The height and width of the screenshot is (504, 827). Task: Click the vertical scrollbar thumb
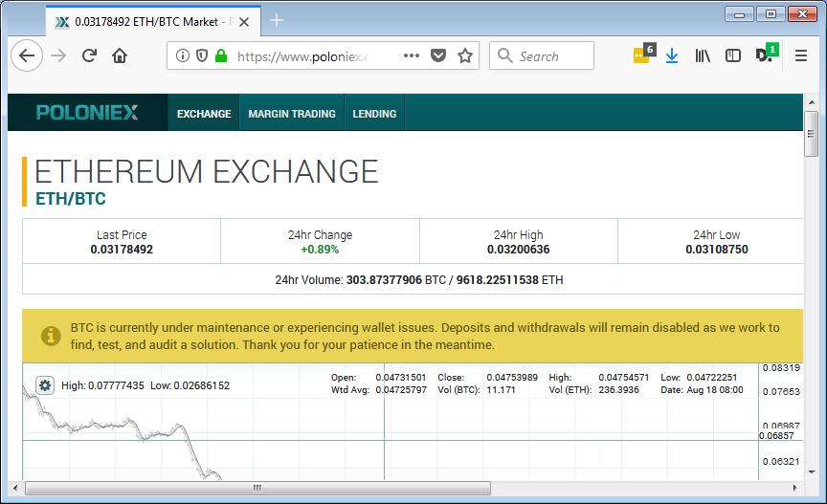tap(811, 134)
